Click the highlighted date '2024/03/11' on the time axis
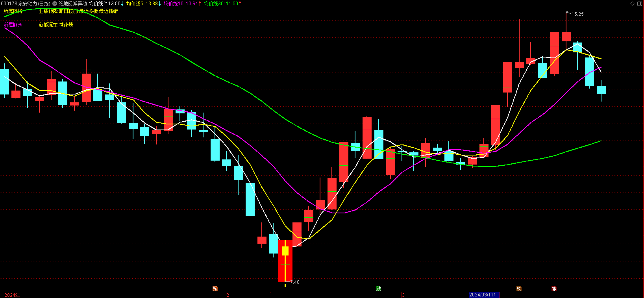This screenshot has height=298, width=644. tap(484, 295)
